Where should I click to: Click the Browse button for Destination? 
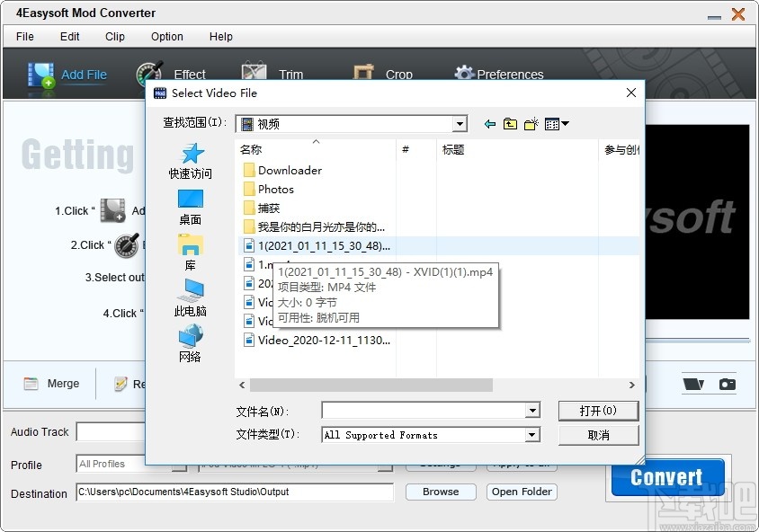440,492
